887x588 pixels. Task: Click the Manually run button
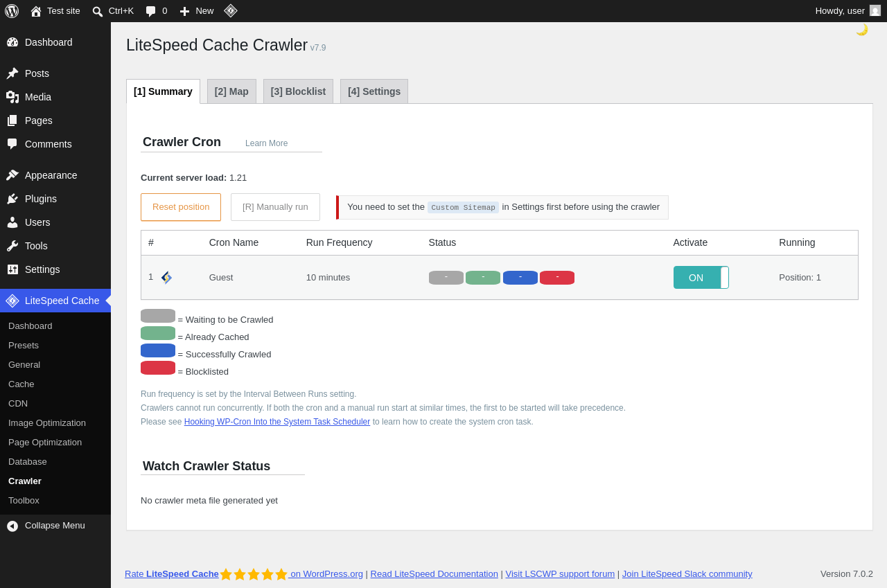pyautogui.click(x=275, y=207)
